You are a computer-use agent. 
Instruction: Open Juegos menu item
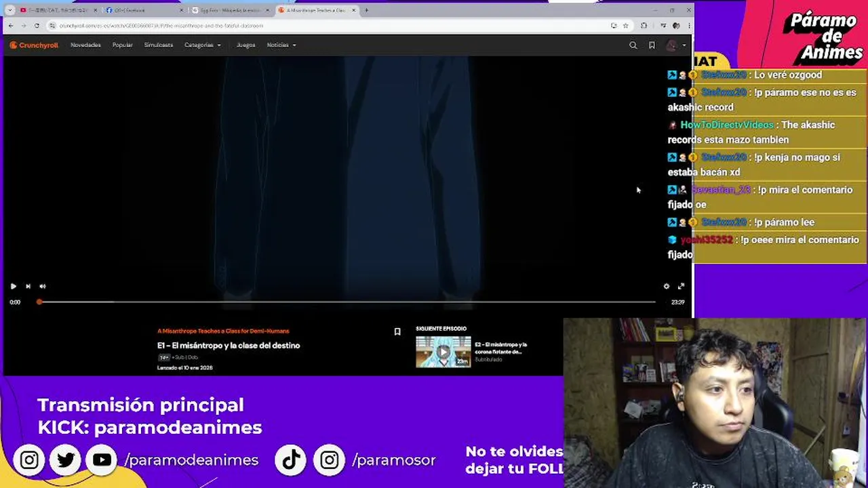pos(245,45)
